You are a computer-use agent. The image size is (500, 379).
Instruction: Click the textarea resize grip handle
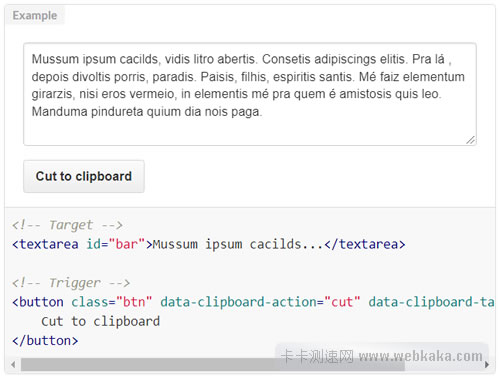[471, 140]
